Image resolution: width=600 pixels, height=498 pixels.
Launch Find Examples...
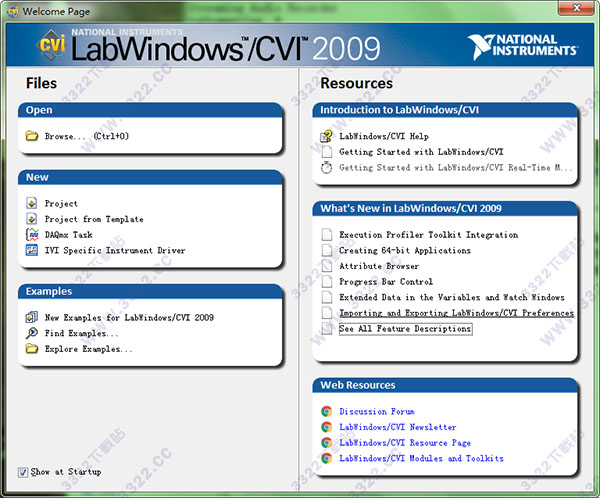coord(82,333)
